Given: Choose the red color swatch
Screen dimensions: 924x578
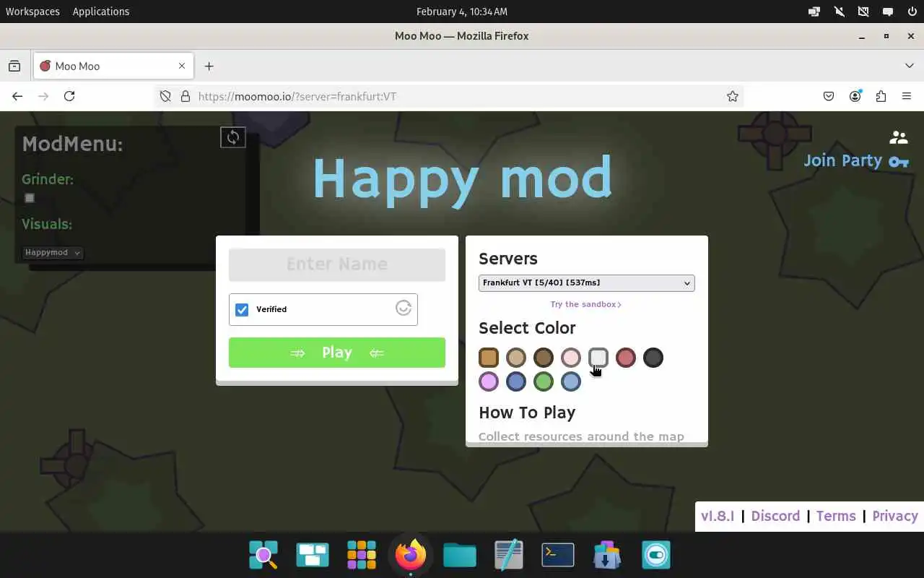Looking at the screenshot, I should tap(626, 358).
